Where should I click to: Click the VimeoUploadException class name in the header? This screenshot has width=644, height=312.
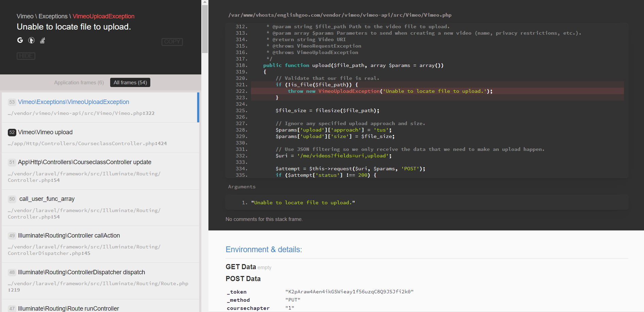pyautogui.click(x=103, y=16)
